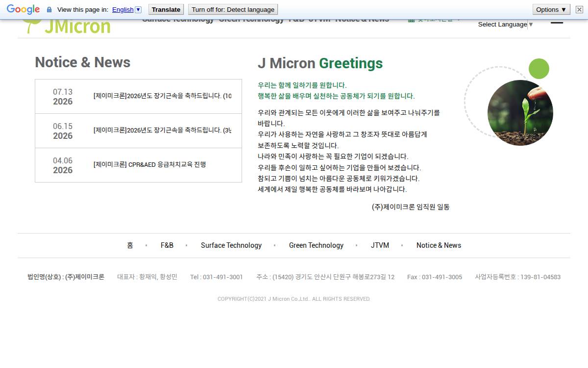Click the 07.13 date in notice list
This screenshot has width=588, height=368.
(x=63, y=92)
